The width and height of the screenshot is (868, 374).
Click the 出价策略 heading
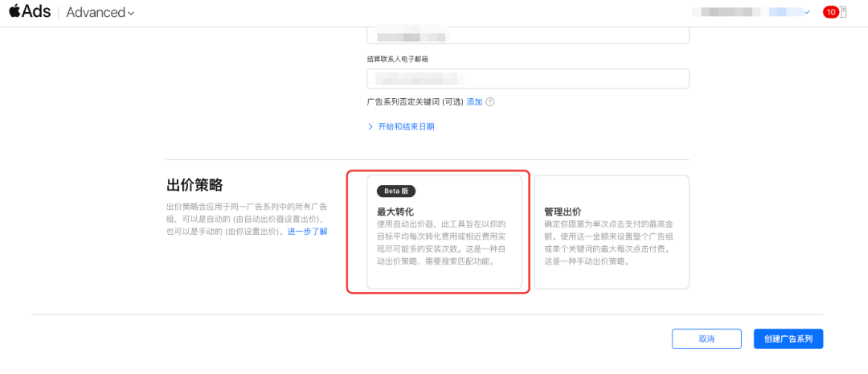point(194,185)
